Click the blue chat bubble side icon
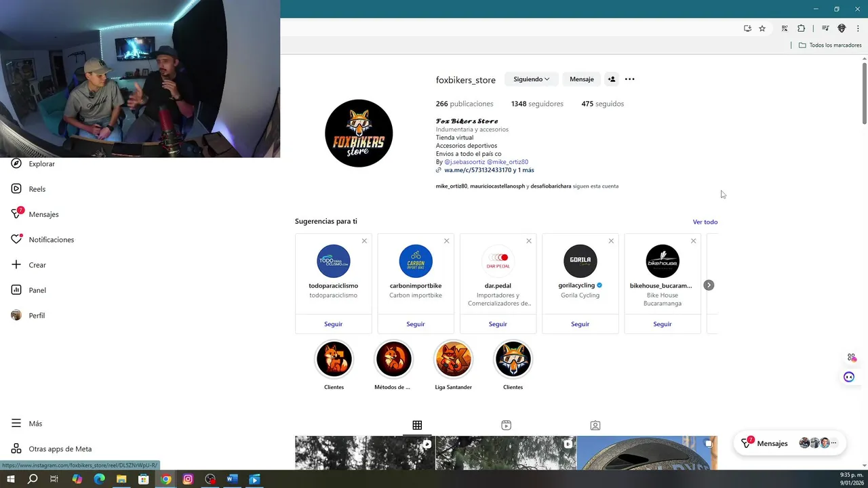The height and width of the screenshot is (488, 868). [x=849, y=377]
